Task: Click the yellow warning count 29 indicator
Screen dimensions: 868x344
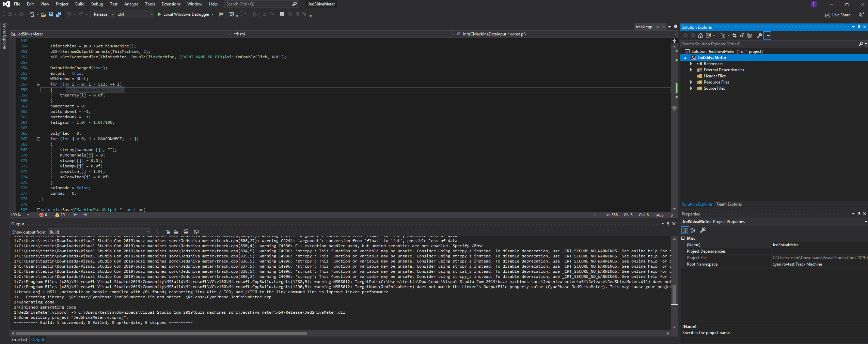Action: tap(60, 215)
